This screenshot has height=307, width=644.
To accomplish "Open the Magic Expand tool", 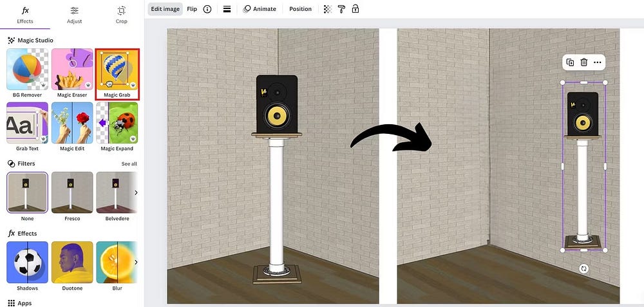I will 117,127.
